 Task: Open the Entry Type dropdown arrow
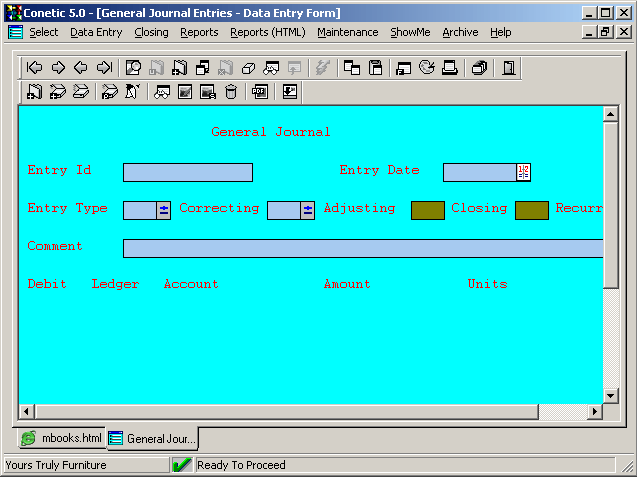coord(164,210)
